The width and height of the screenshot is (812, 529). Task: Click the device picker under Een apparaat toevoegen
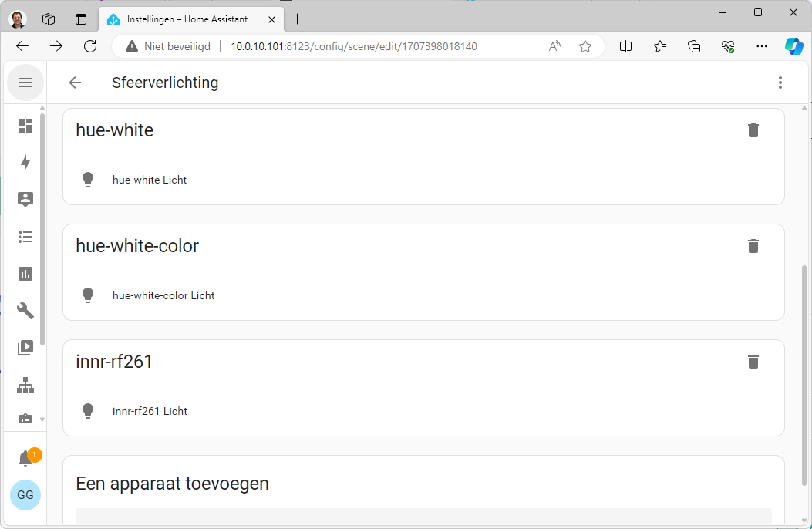click(423, 517)
